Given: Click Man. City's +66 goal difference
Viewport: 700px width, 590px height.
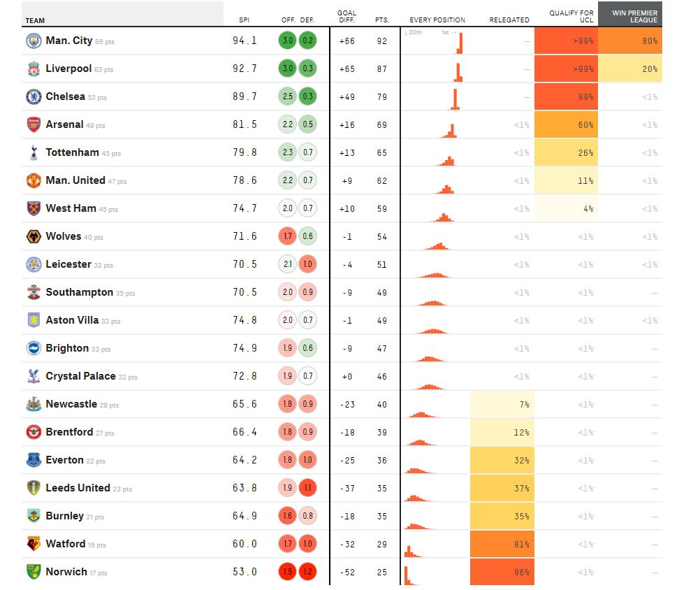Looking at the screenshot, I should tap(347, 41).
